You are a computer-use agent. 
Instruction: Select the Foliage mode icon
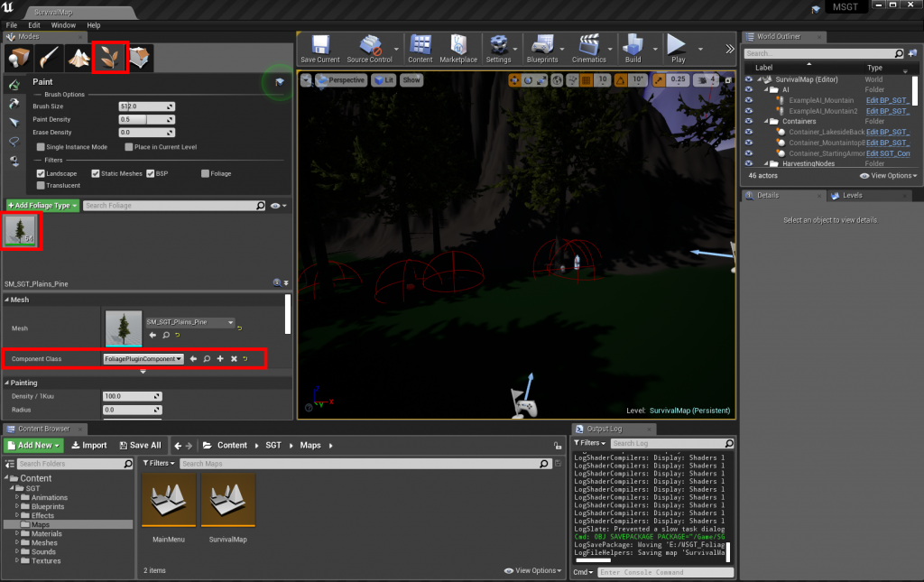[109, 58]
